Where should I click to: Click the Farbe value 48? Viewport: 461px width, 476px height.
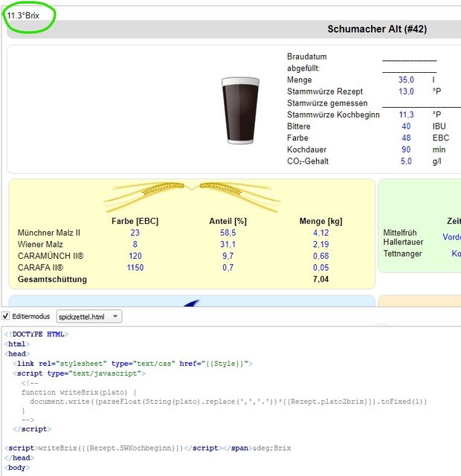point(406,138)
